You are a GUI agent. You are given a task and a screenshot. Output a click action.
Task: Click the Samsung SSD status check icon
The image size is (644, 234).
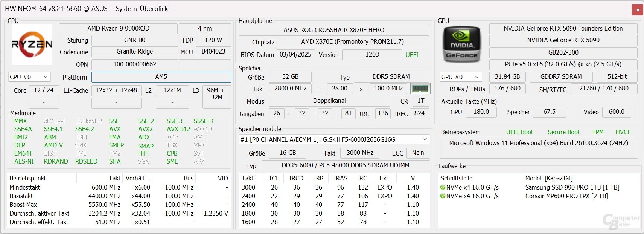pyautogui.click(x=443, y=187)
